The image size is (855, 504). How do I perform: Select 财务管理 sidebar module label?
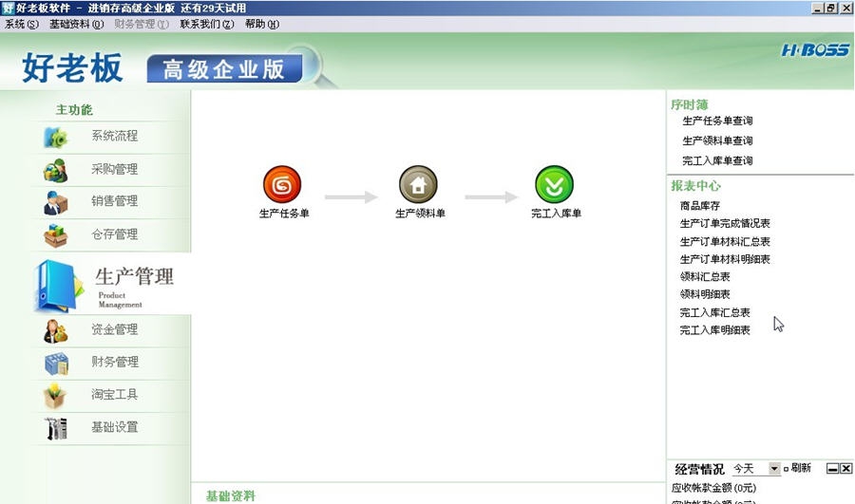click(115, 362)
